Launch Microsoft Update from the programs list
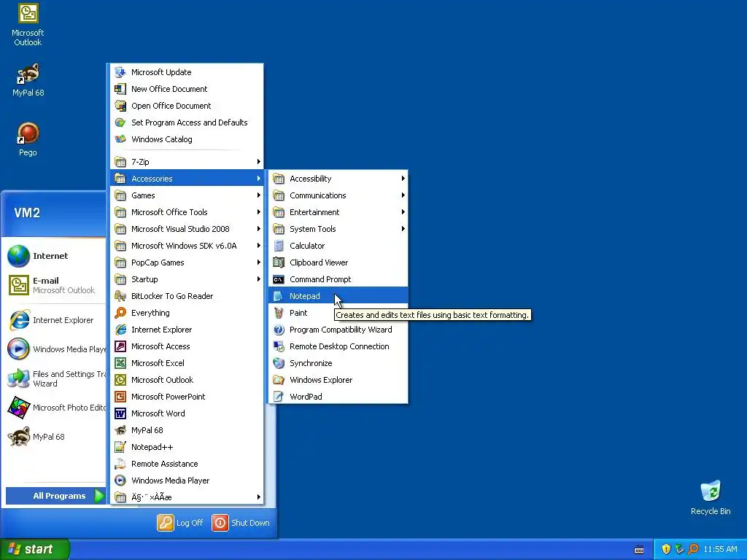The width and height of the screenshot is (747, 560). [187, 72]
